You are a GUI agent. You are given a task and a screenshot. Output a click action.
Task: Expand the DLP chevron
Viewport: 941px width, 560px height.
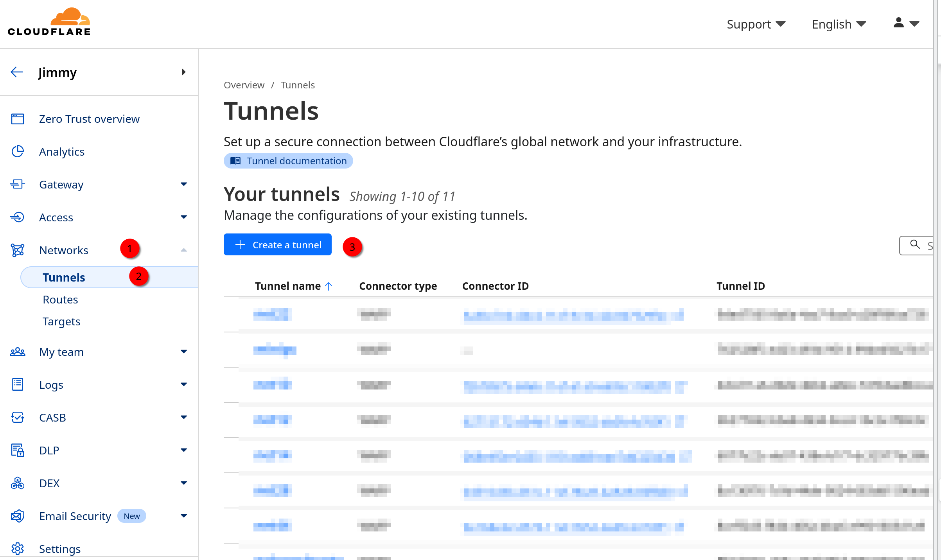click(x=184, y=450)
